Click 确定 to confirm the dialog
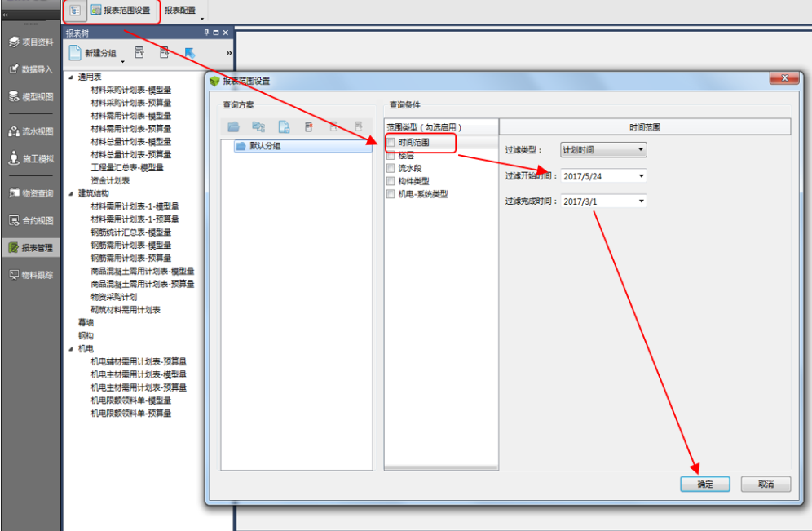The width and height of the screenshot is (812, 531). coord(705,484)
